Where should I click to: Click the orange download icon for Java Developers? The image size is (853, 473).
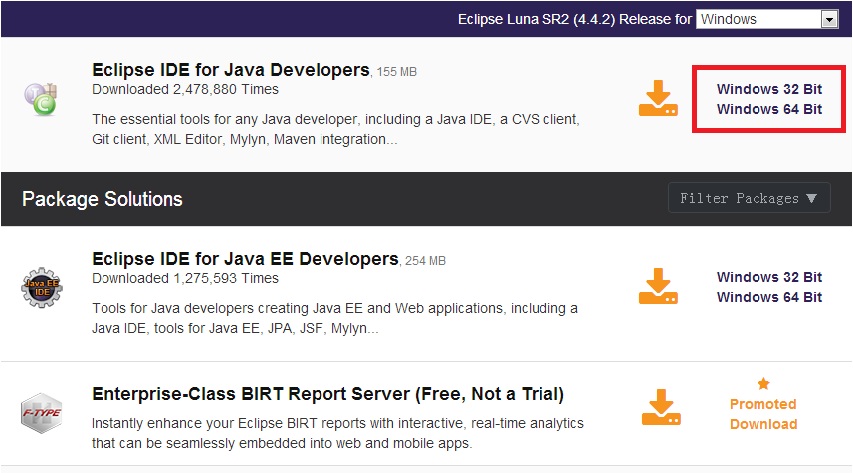click(658, 99)
